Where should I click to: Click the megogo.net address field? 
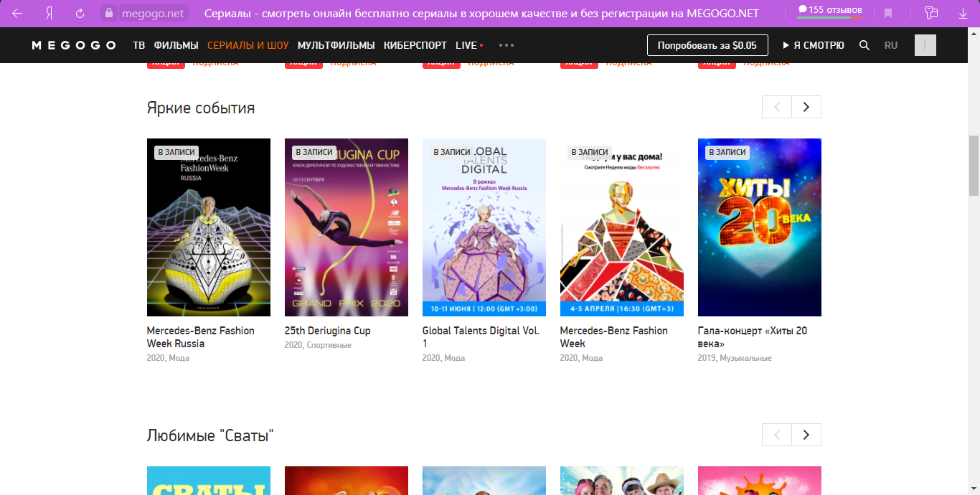[x=152, y=14]
